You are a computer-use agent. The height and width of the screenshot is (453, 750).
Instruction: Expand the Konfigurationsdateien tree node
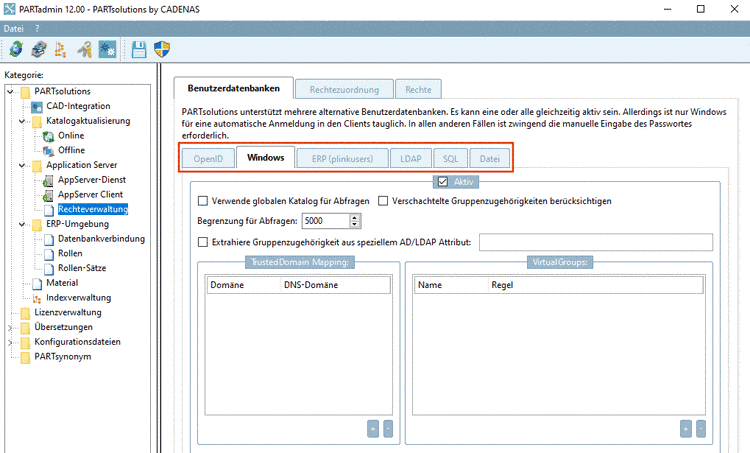coord(11,343)
